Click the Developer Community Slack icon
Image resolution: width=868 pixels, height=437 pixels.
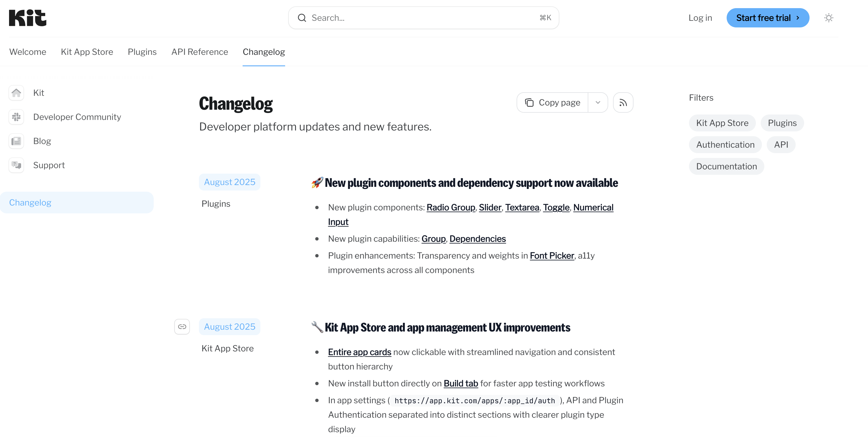(16, 117)
